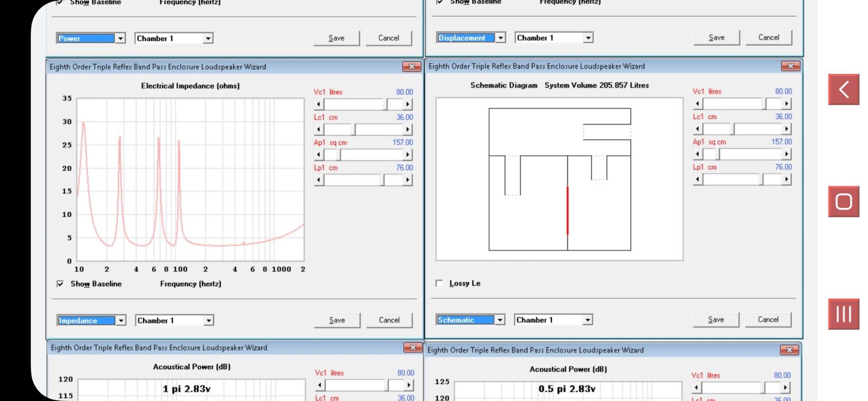Image resolution: width=868 pixels, height=401 pixels.
Task: Click Cancel in the Impedance window
Action: 389,320
